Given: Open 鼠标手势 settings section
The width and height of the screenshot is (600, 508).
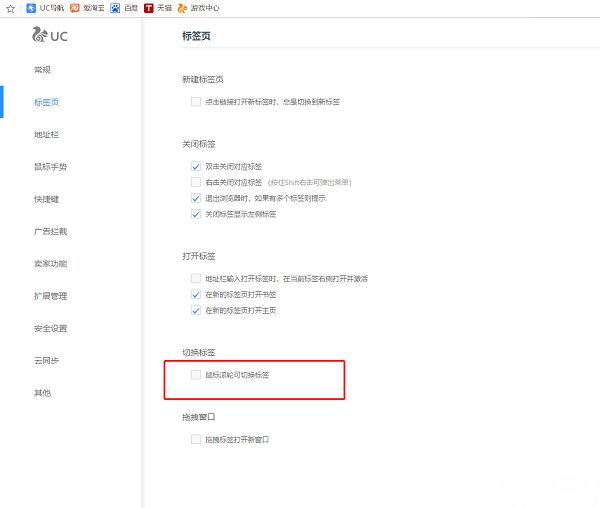Looking at the screenshot, I should 51,167.
